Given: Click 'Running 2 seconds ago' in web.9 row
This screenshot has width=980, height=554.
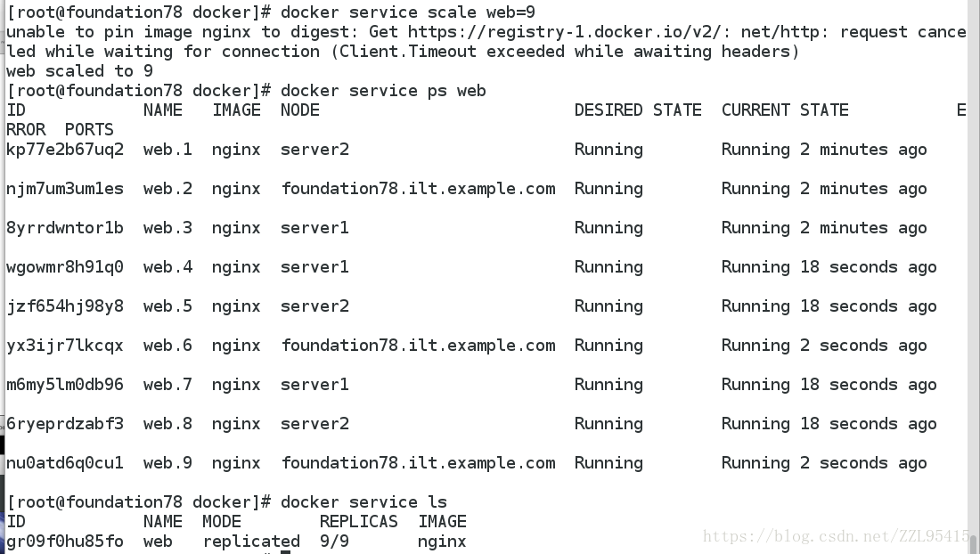Looking at the screenshot, I should click(824, 463).
